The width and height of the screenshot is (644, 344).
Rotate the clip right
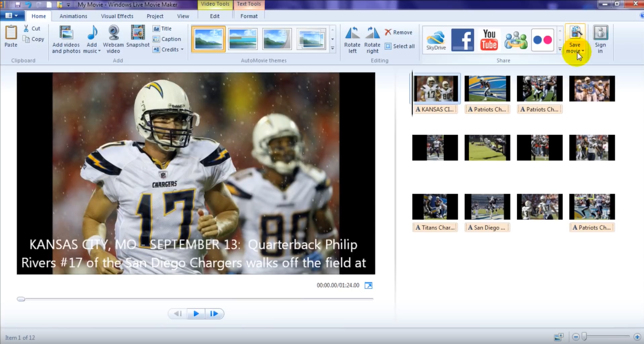[x=372, y=34]
